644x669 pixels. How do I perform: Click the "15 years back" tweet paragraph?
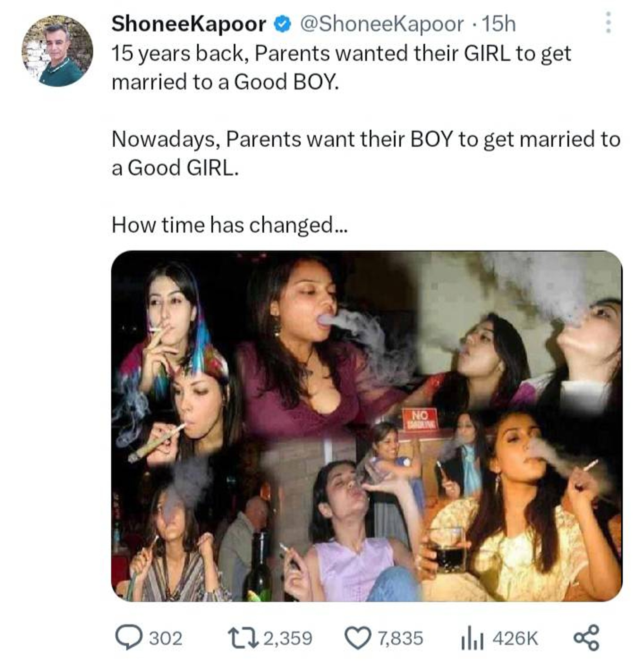pyautogui.click(x=341, y=68)
